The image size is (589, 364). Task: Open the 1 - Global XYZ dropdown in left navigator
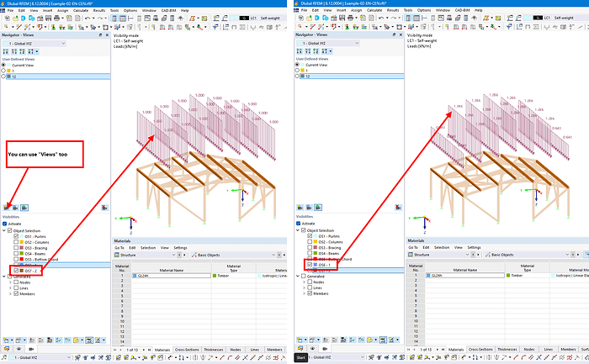pyautogui.click(x=34, y=43)
